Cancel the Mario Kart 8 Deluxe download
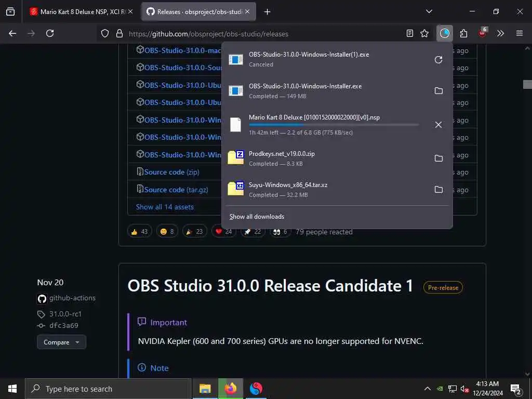 click(x=438, y=125)
